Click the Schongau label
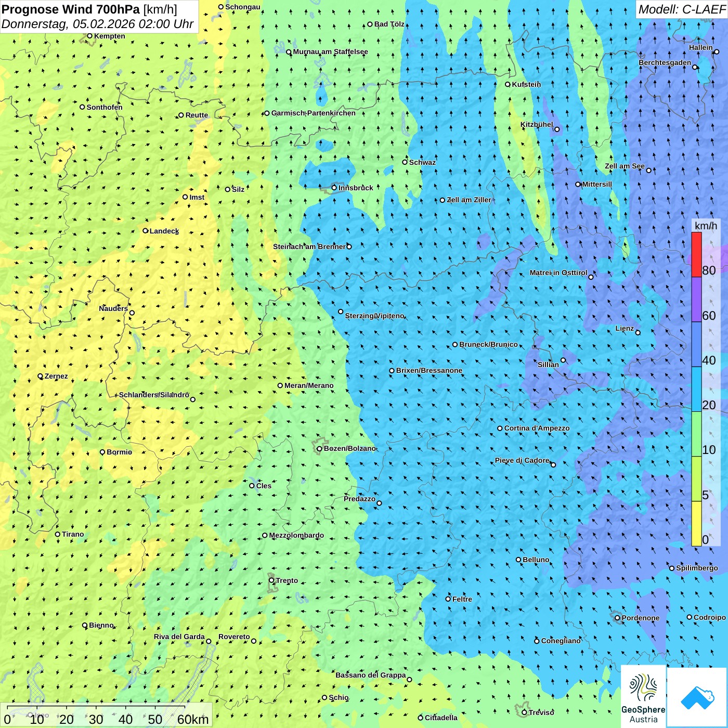The image size is (728, 728). point(243,7)
